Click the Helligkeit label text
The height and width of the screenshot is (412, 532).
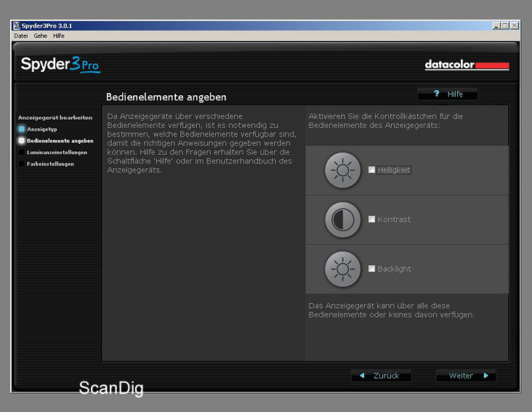(x=394, y=170)
